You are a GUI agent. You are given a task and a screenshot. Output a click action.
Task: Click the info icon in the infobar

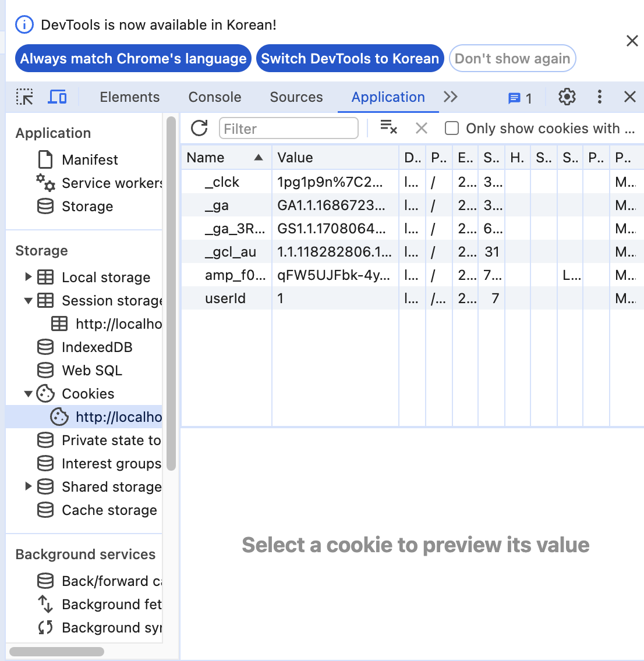[x=24, y=25]
